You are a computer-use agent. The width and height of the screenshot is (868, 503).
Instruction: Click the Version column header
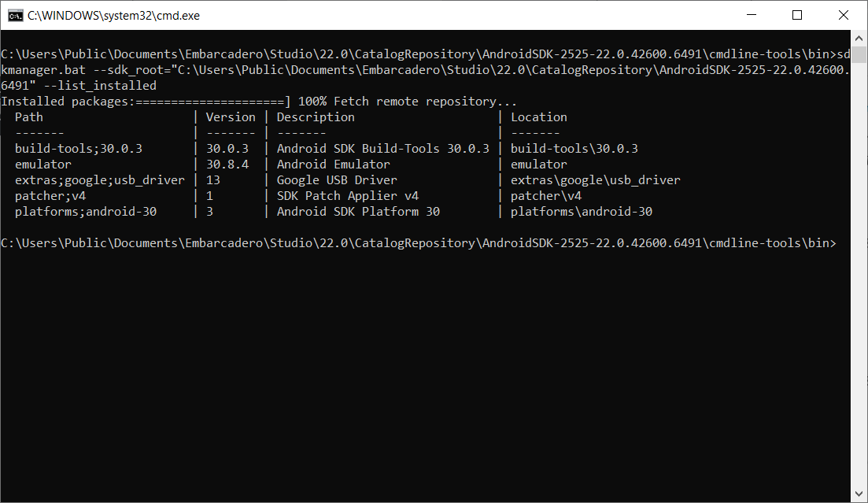tap(231, 117)
